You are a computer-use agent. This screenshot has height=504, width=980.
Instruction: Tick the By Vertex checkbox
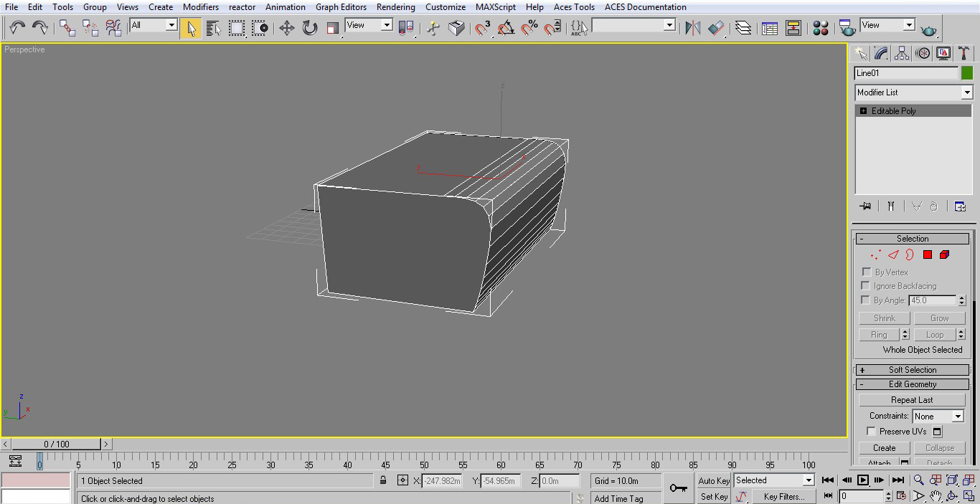[x=866, y=272]
